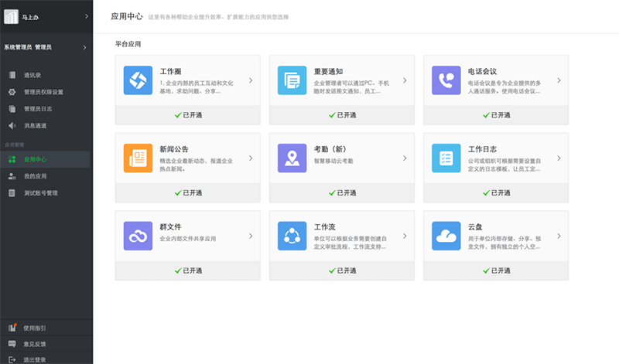Image resolution: width=619 pixels, height=364 pixels.
Task: Click the 已开通 status under 重要通知
Action: 342,115
